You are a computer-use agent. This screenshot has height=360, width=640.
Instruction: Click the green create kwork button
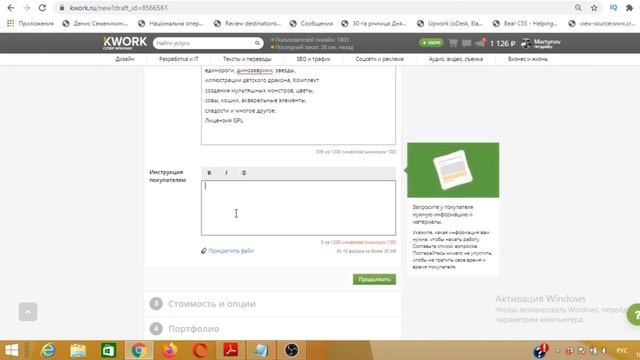tap(431, 43)
